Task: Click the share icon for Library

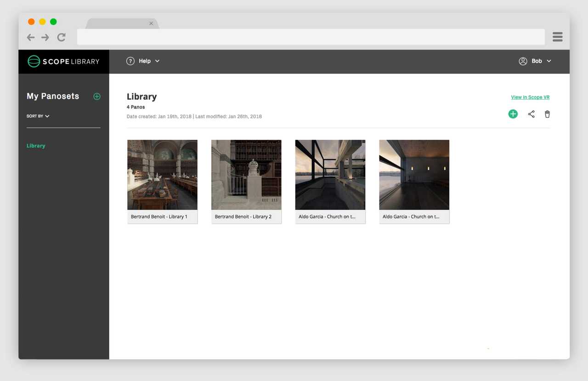Action: [531, 114]
